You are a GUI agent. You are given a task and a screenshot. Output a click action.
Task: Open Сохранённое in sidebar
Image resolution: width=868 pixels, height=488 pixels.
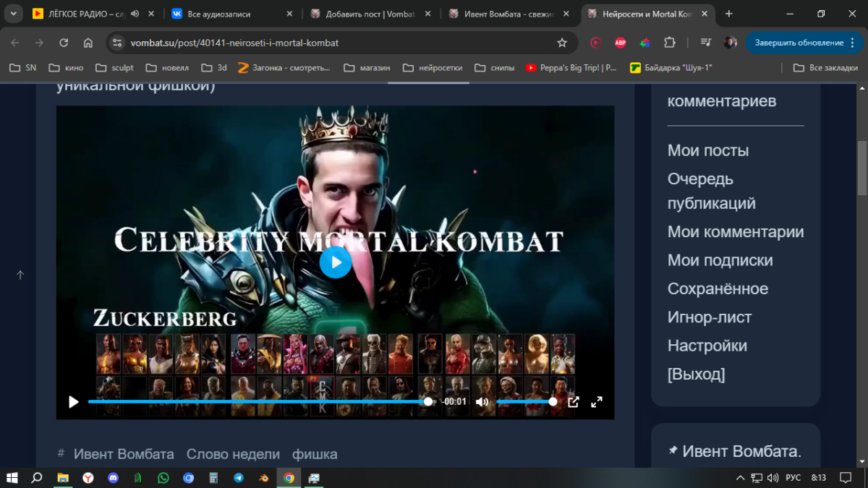[x=718, y=288]
